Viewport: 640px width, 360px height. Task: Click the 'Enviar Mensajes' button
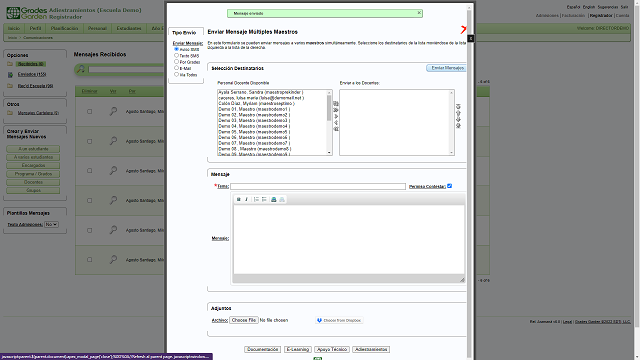point(447,68)
